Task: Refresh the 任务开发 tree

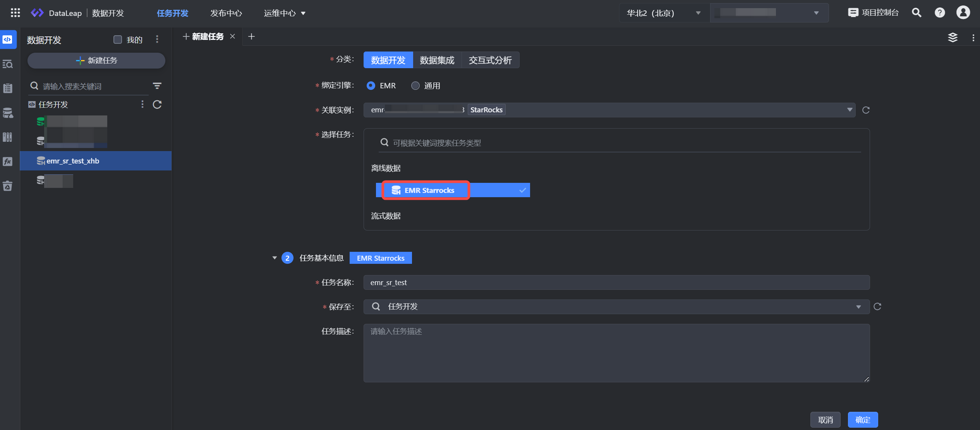Action: pyautogui.click(x=157, y=104)
